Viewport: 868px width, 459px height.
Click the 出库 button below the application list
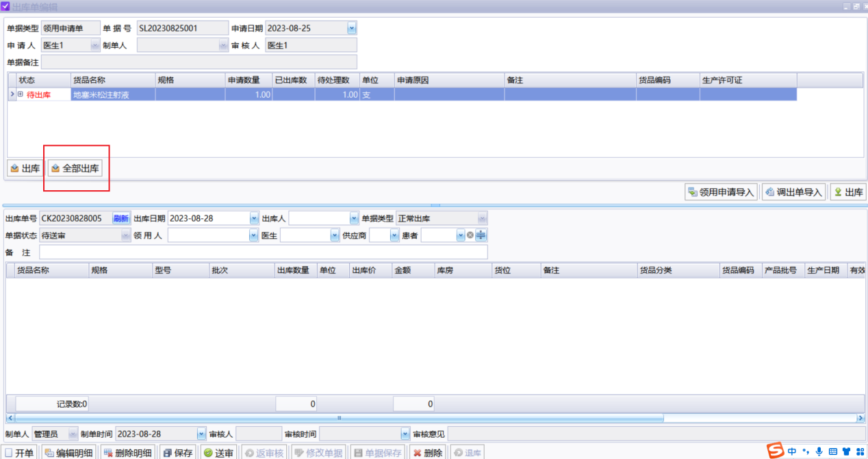25,168
